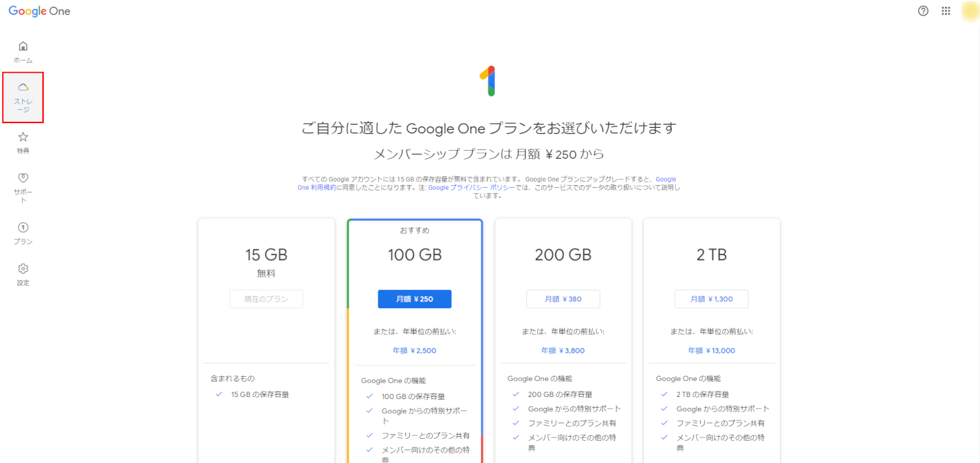
Task: Select the 100 GB monthly ¥250 button
Action: coord(415,299)
